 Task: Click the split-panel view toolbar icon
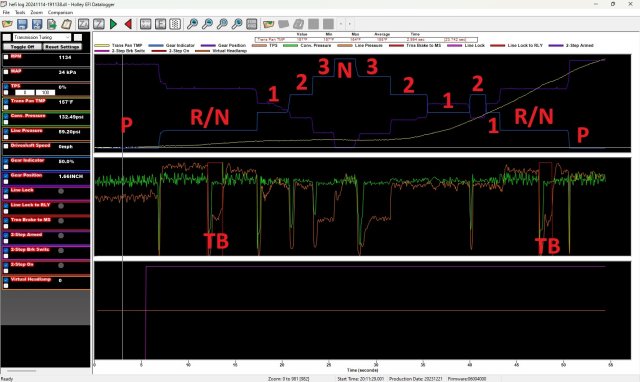point(160,24)
